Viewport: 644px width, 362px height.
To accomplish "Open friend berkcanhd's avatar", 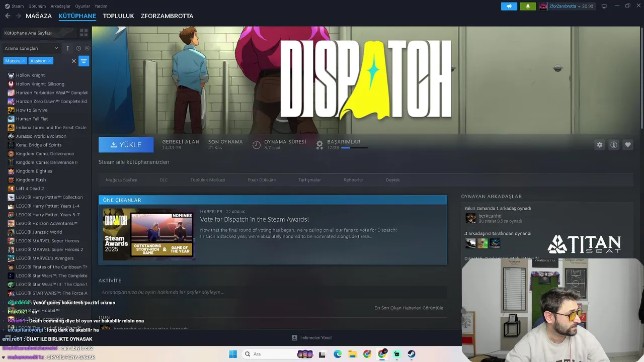I will pos(470,218).
